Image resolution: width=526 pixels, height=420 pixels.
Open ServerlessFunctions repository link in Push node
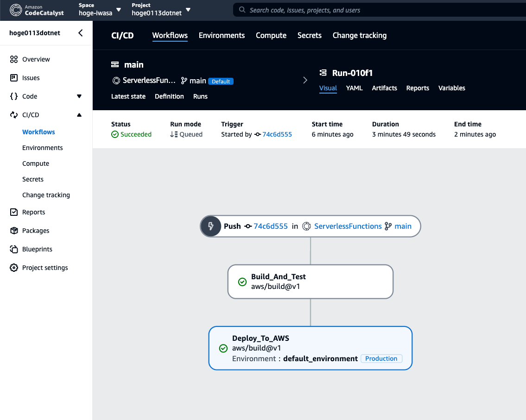pyautogui.click(x=348, y=226)
